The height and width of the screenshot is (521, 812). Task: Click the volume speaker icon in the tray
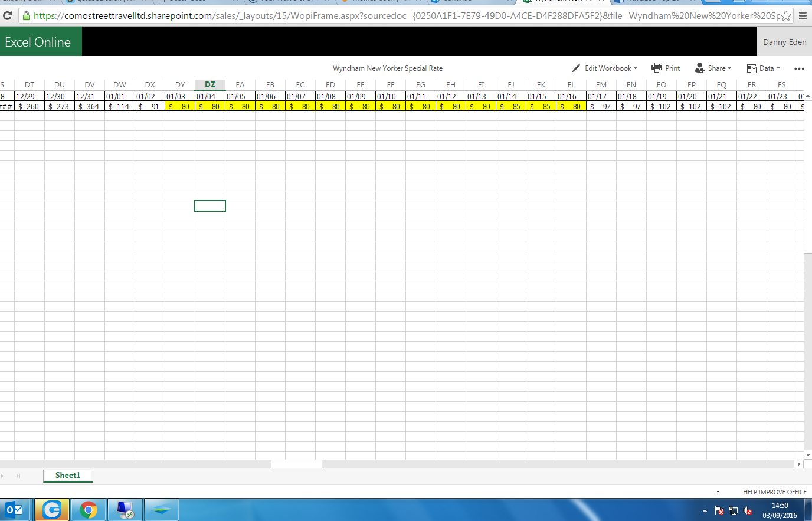coord(748,510)
